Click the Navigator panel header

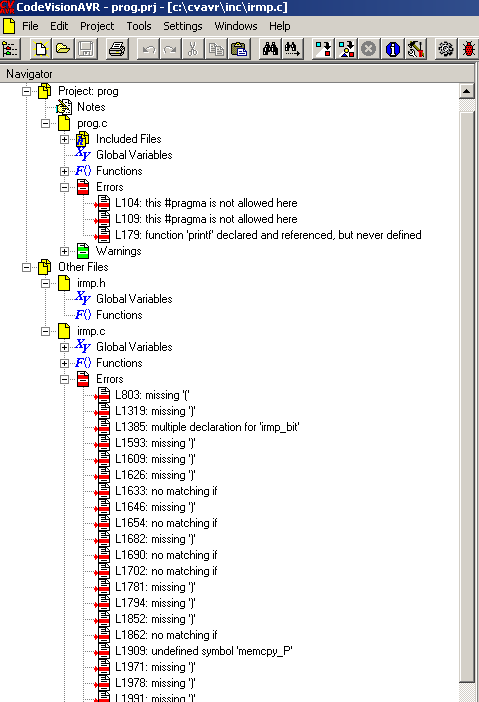click(x=237, y=74)
